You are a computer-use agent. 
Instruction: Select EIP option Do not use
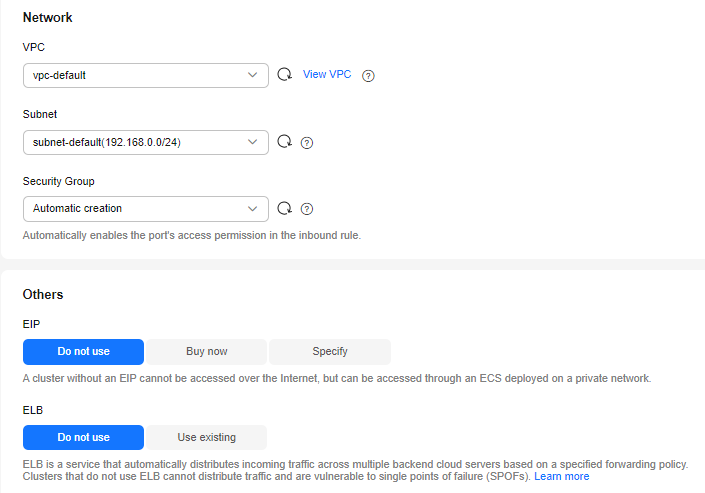point(83,352)
